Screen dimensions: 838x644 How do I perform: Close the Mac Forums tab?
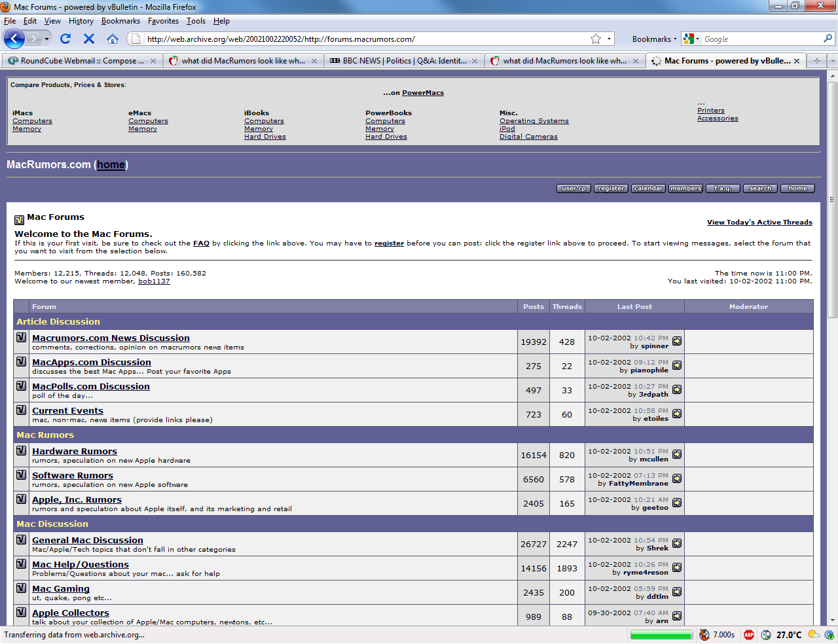coord(797,61)
